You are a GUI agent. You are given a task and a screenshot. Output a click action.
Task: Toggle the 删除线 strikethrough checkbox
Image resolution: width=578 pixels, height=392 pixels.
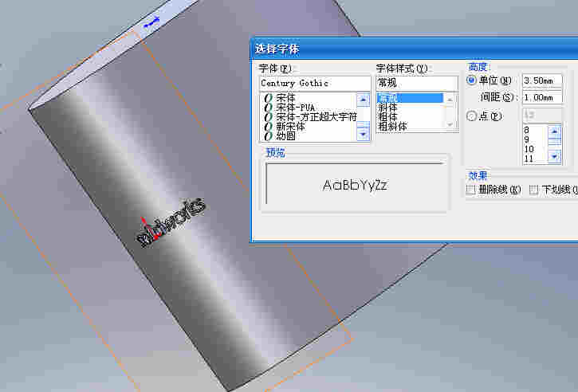[x=470, y=190]
